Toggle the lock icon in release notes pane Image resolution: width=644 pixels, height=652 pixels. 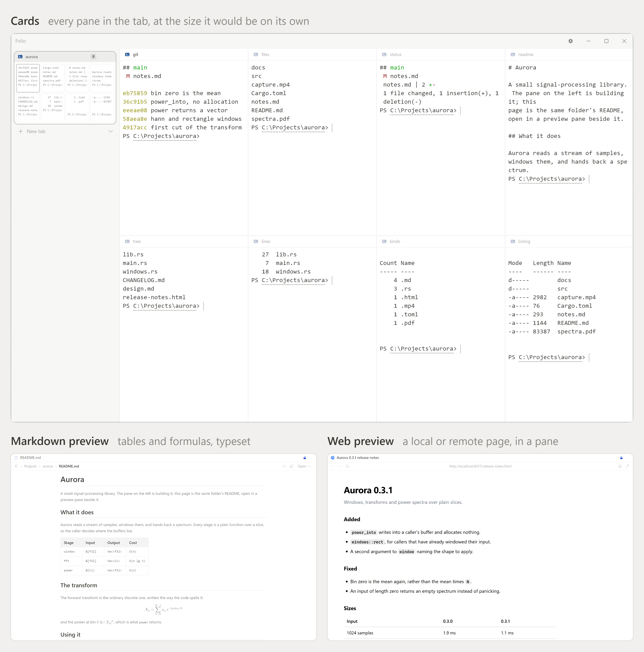pyautogui.click(x=621, y=458)
